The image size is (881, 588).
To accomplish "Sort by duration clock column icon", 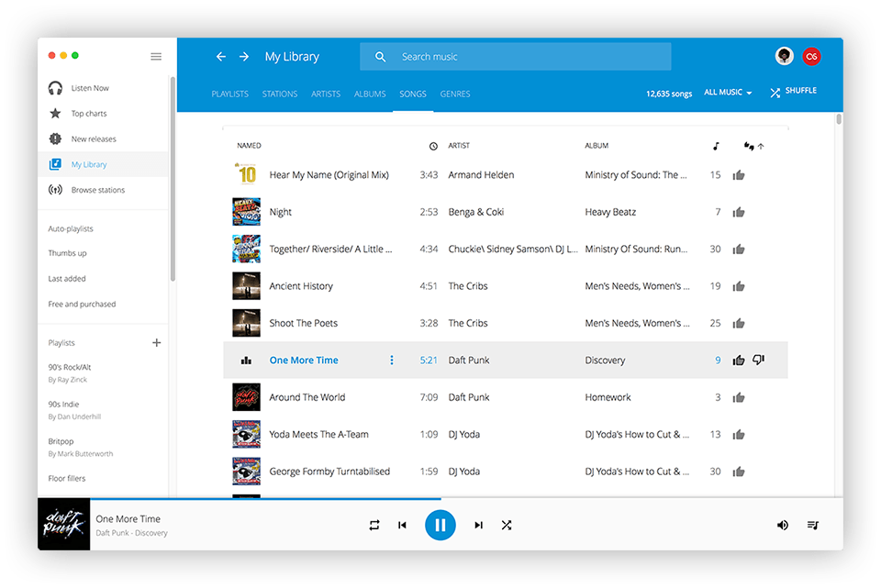I will click(x=433, y=146).
